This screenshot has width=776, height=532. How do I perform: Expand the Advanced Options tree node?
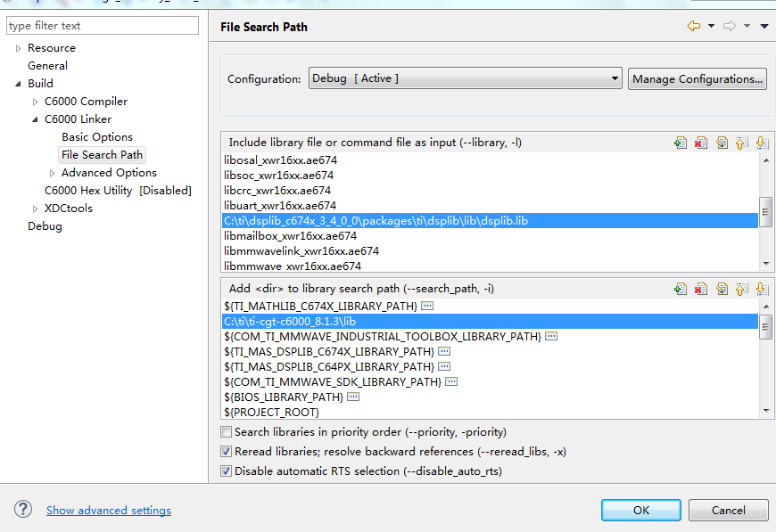(53, 173)
